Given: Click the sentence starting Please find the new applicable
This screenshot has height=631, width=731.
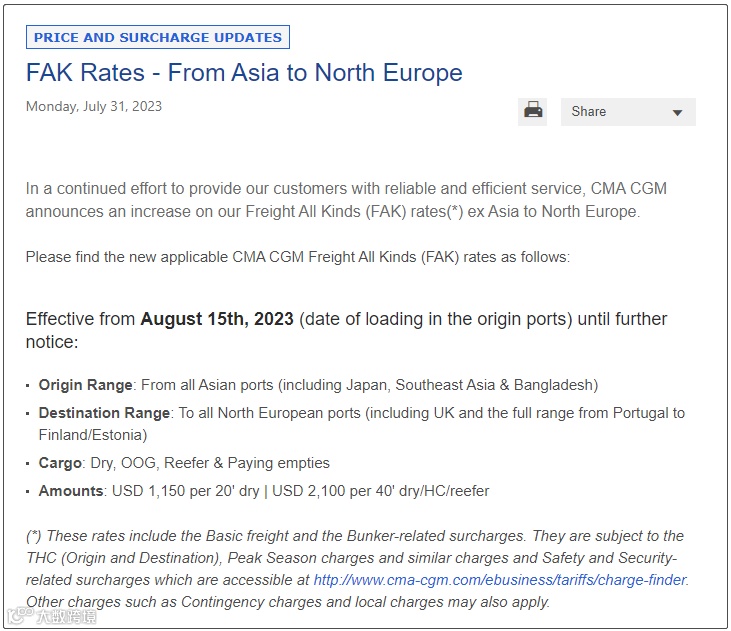Looking at the screenshot, I should 298,257.
